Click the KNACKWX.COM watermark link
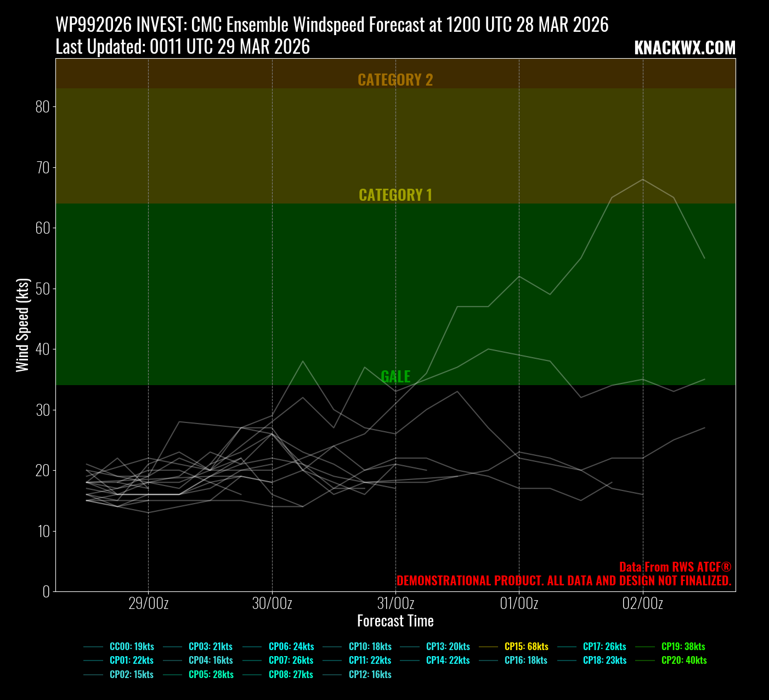Image resolution: width=769 pixels, height=700 pixels. tap(685, 48)
